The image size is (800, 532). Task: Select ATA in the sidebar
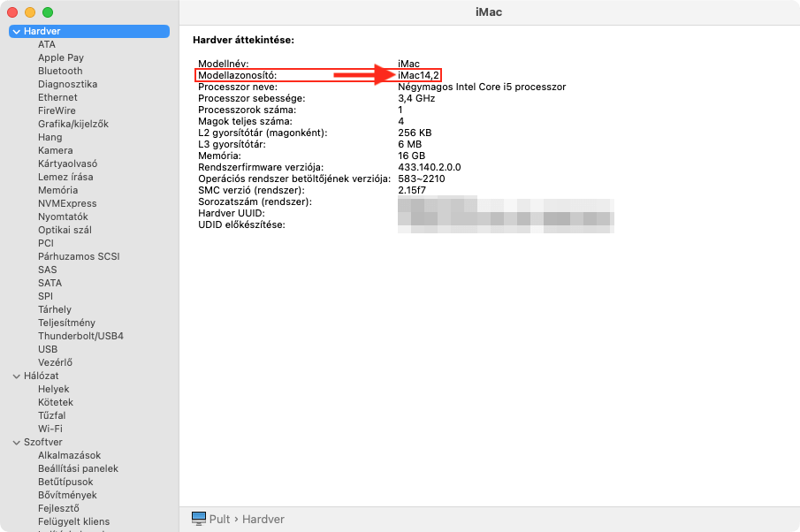click(x=47, y=44)
